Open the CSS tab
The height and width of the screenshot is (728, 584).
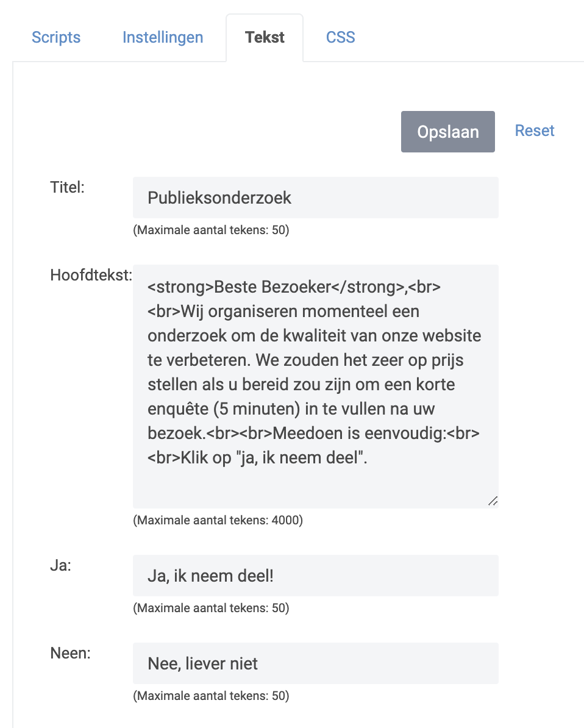(x=340, y=37)
